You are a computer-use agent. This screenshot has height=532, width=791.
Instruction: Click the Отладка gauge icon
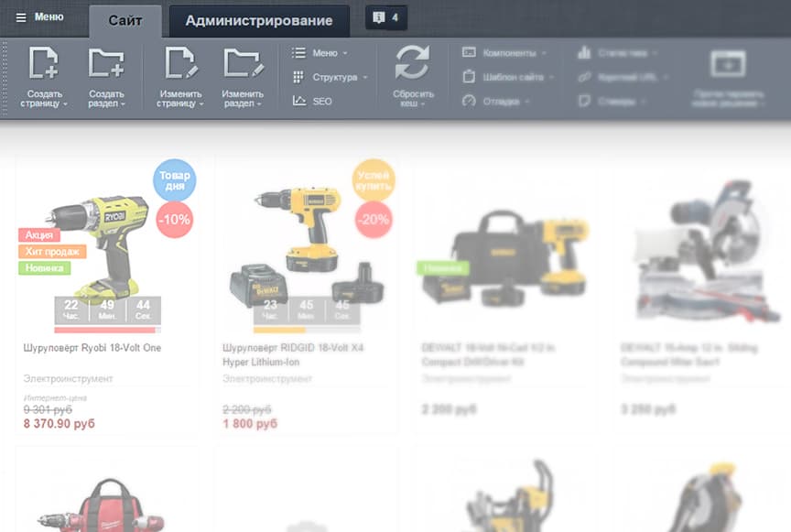click(x=469, y=101)
